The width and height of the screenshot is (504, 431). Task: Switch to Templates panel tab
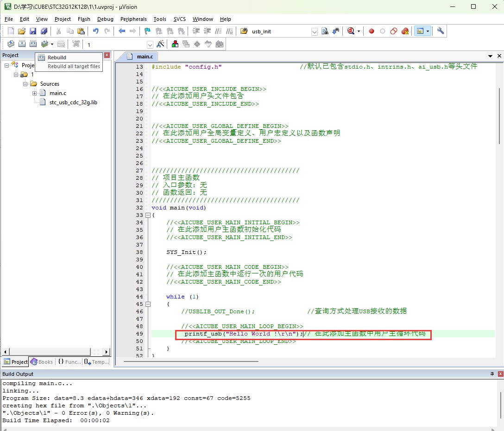[x=96, y=362]
